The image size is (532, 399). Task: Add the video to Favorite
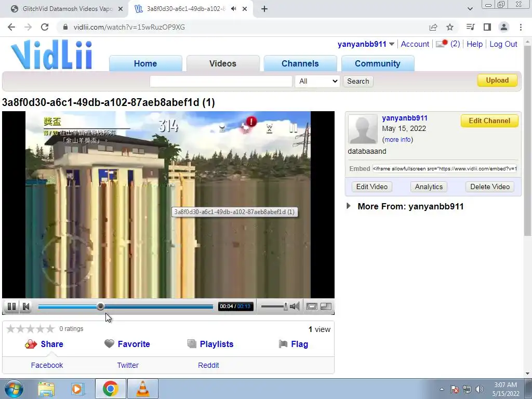127,344
